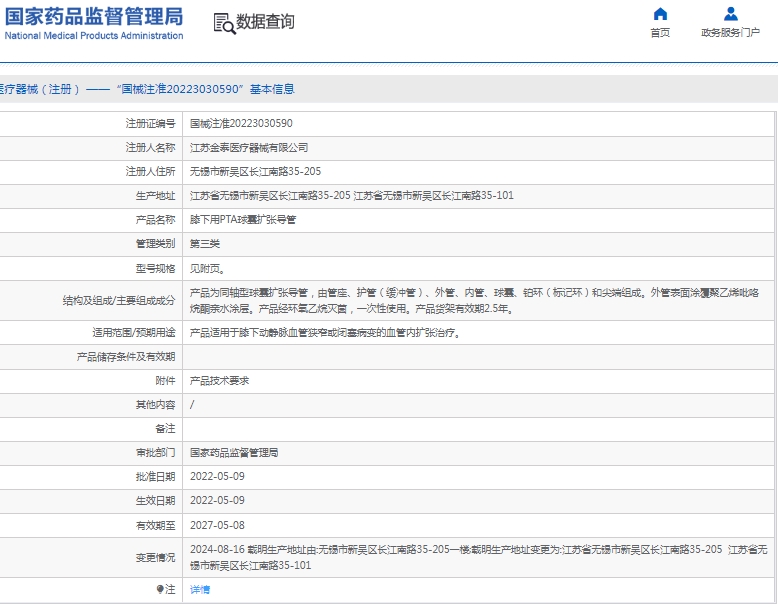The width and height of the screenshot is (778, 607).
Task: Click the 数据查询 heading text
Action: [x=265, y=22]
